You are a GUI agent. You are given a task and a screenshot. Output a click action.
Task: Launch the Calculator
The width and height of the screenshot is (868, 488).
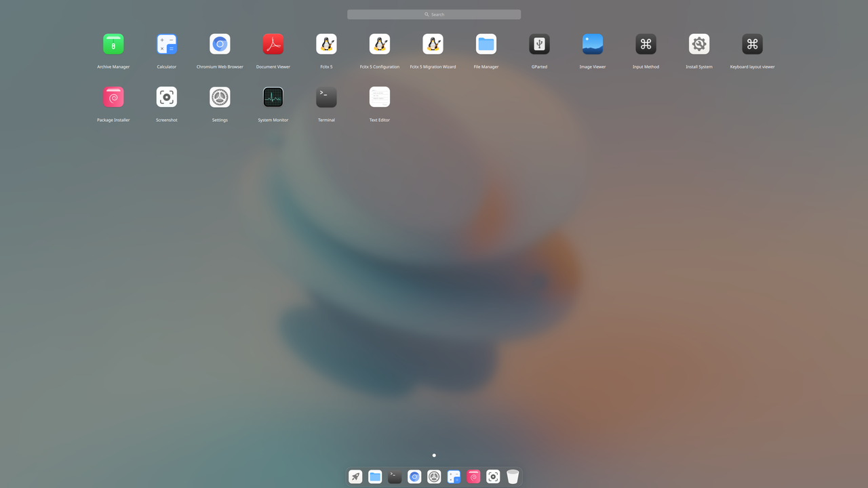(166, 43)
